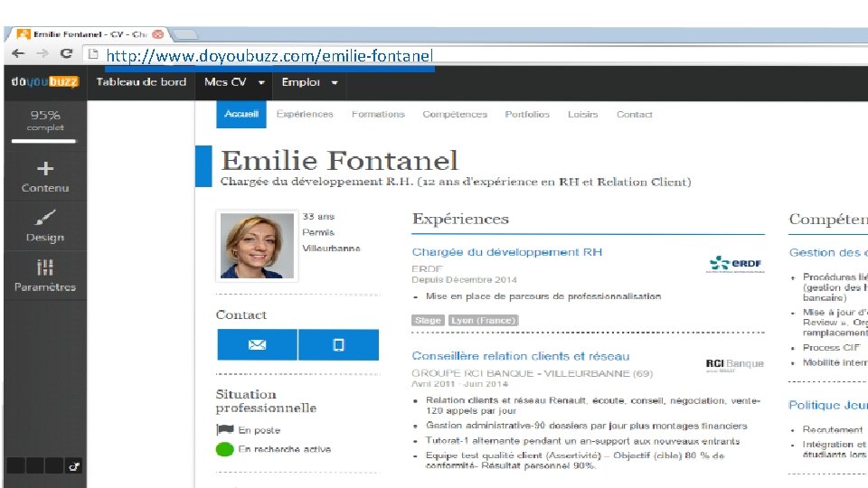Expand the Emploi dropdown arrow
Screen dimensions: 868x488
click(x=335, y=83)
